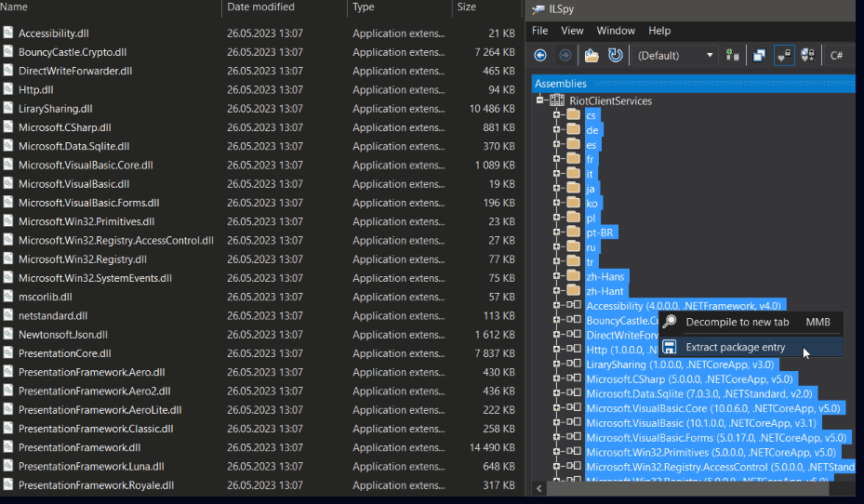Choose Extract package entry
Image resolution: width=864 pixels, height=504 pixels.
[751, 347]
